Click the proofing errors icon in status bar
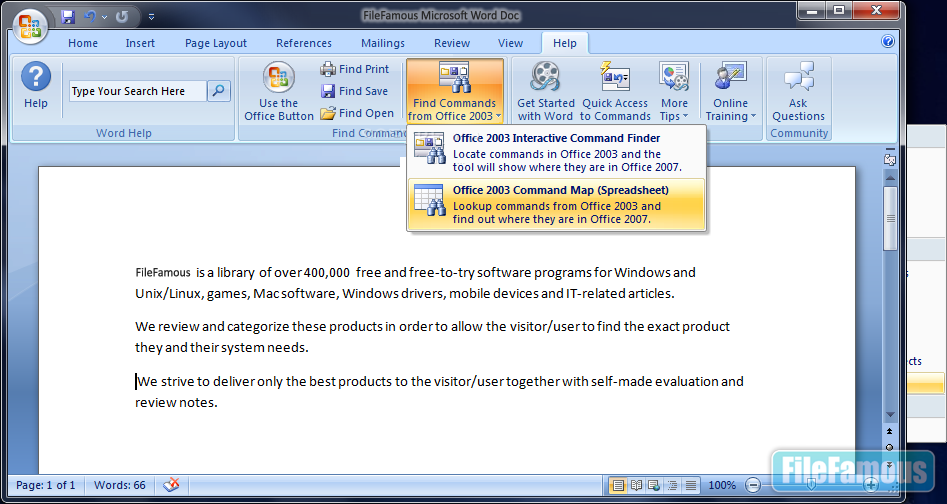The height and width of the screenshot is (504, 947). pos(172,485)
